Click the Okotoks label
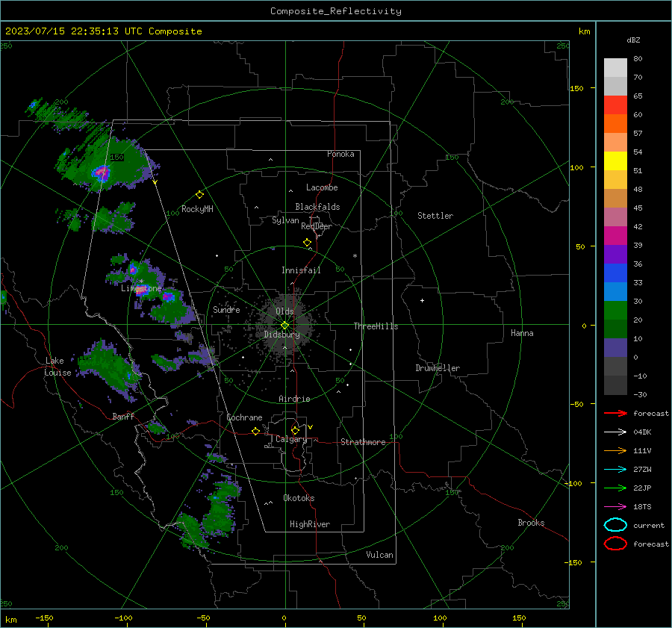This screenshot has width=672, height=628. (299, 498)
